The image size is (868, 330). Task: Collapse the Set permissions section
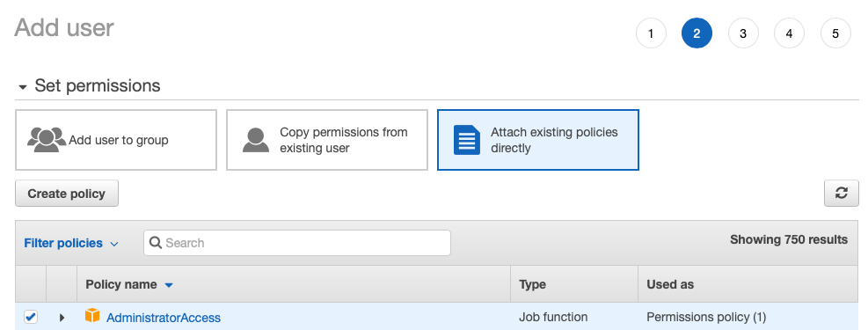click(23, 87)
